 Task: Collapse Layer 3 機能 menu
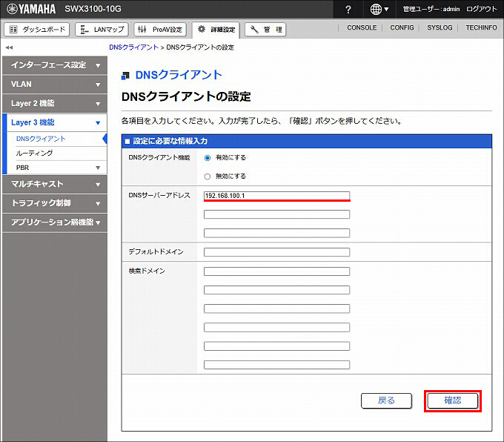click(x=55, y=122)
